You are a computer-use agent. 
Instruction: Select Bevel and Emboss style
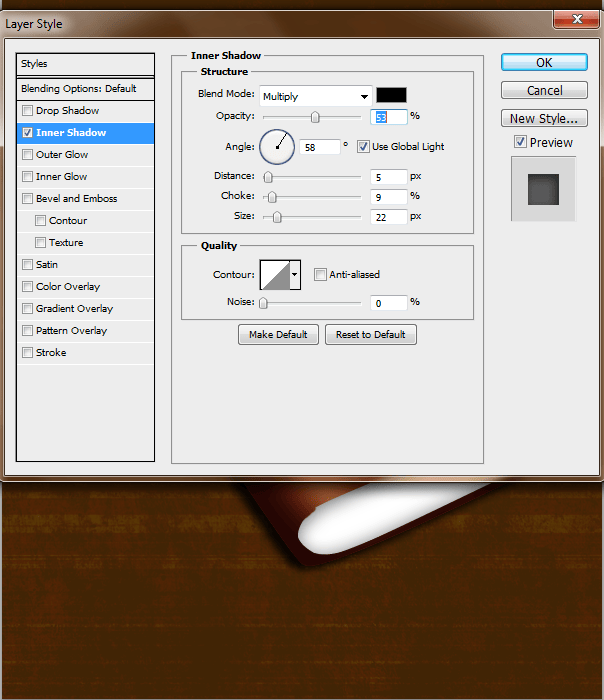tap(76, 199)
